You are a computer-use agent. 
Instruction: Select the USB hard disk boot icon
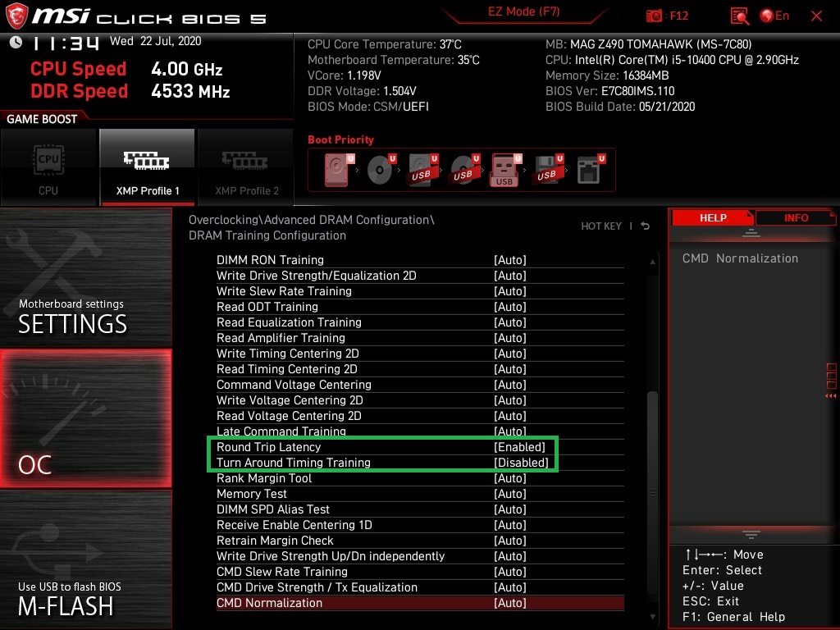[x=422, y=170]
